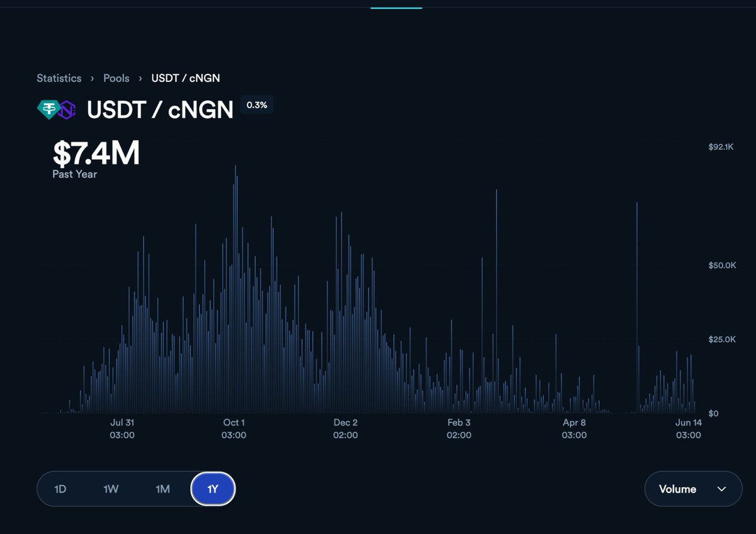Click the $7.4M total volume value
The height and width of the screenshot is (534, 756).
coord(96,153)
